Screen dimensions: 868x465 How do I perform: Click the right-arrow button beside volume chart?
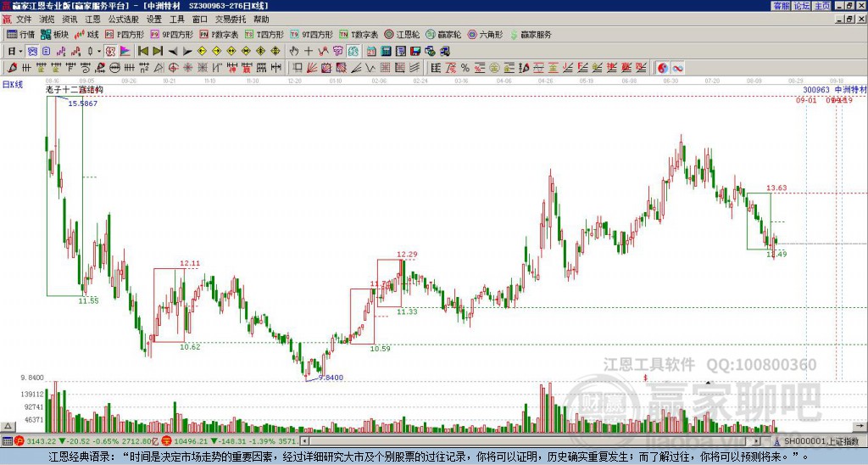coord(861,426)
